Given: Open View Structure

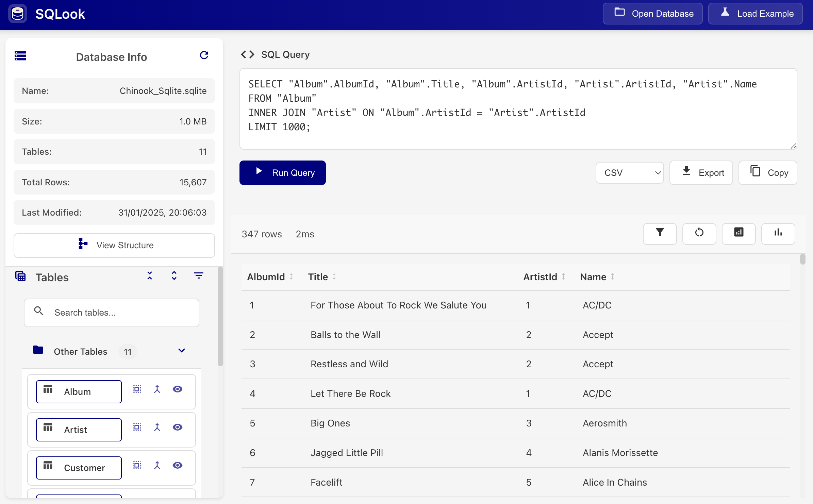Looking at the screenshot, I should pyautogui.click(x=114, y=245).
